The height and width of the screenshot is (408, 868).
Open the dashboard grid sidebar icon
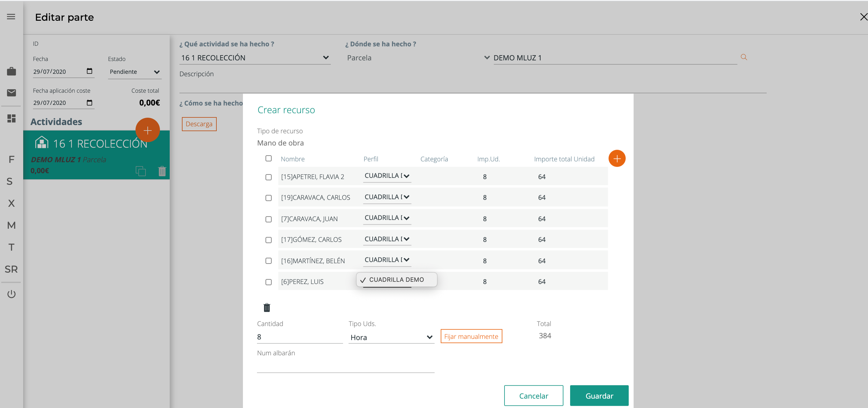coord(12,119)
